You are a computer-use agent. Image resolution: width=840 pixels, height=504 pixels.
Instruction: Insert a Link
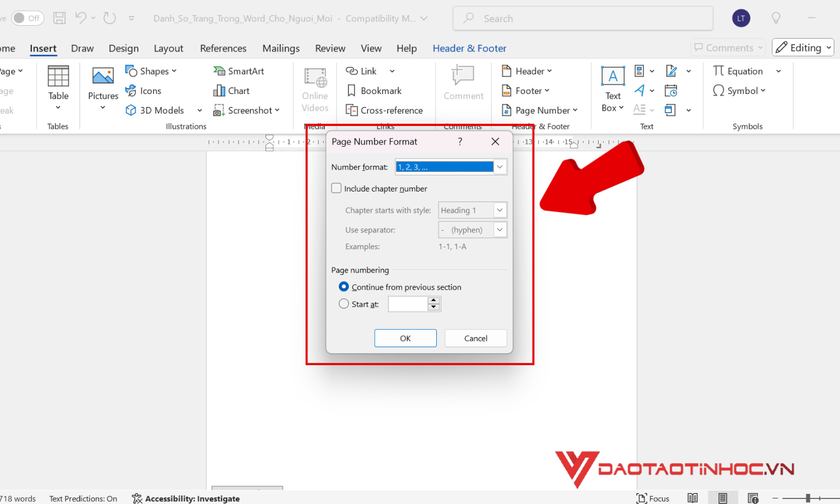point(361,71)
